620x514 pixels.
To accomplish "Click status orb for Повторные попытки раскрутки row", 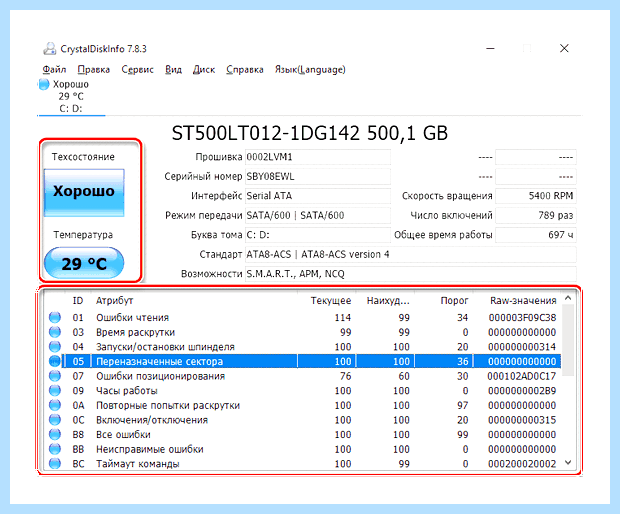I will coord(55,405).
